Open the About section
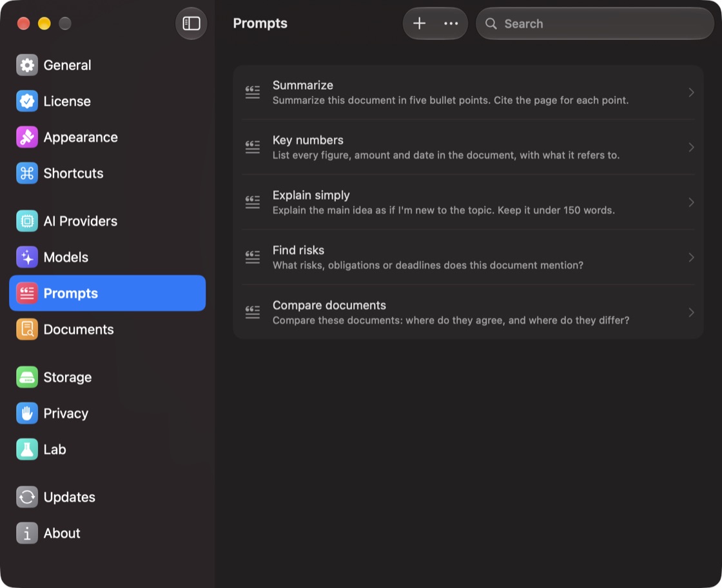Screen dimensions: 722x588 pyautogui.click(x=107, y=533)
